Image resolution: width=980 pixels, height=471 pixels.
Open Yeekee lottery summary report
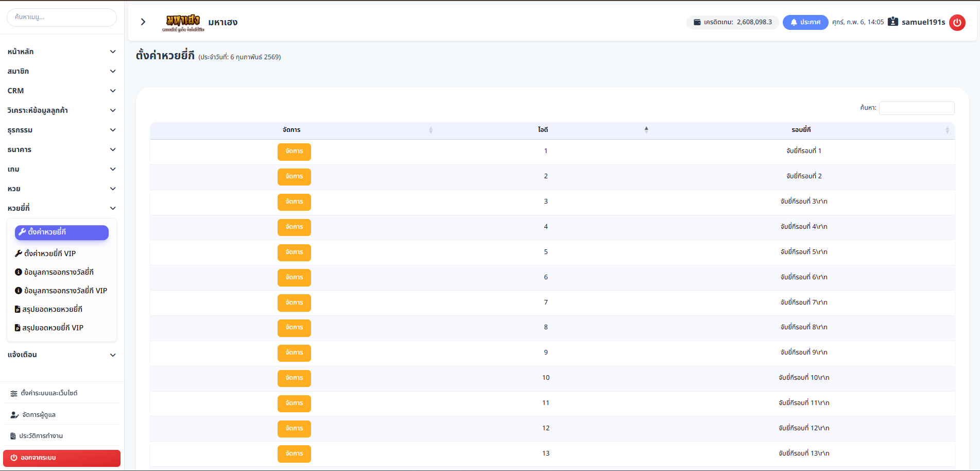(52, 309)
